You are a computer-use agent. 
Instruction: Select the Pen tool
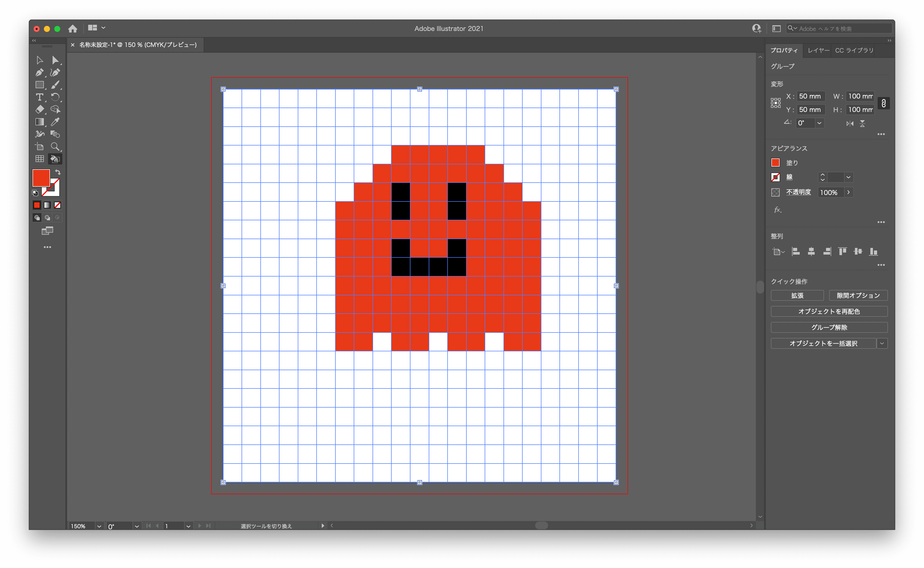39,72
